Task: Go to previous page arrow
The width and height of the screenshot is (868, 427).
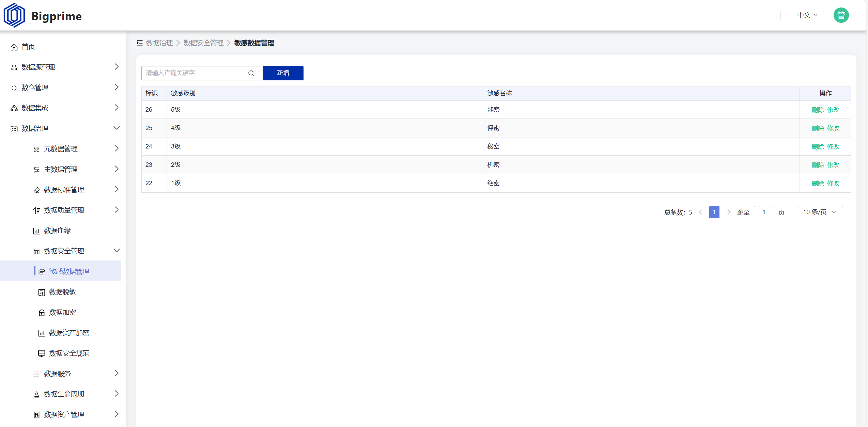Action: [701, 212]
